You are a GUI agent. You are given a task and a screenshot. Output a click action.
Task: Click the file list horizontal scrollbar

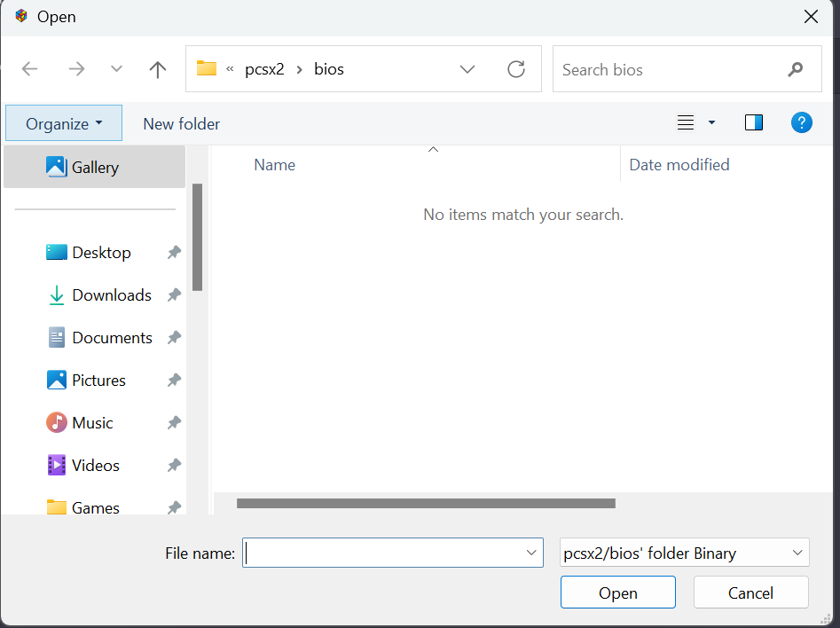click(x=426, y=503)
